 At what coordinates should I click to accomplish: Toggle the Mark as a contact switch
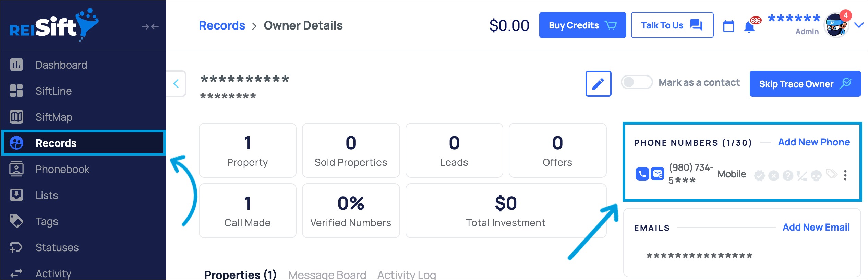pos(637,82)
